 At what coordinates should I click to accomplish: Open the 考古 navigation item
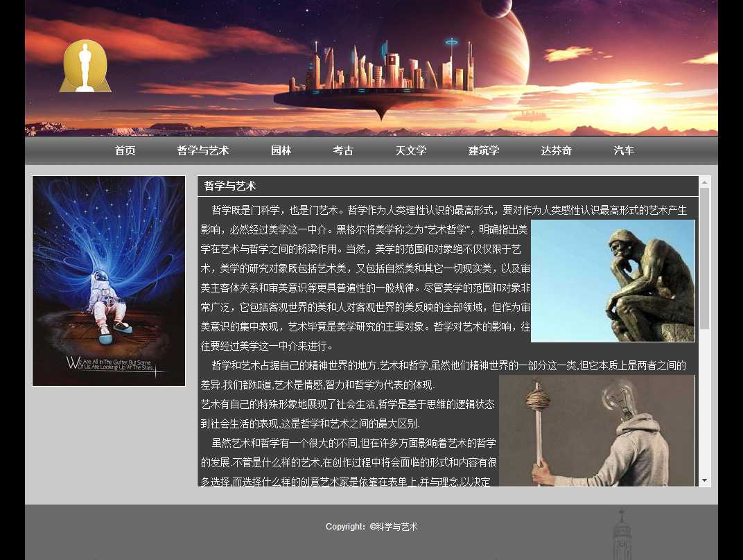343,150
